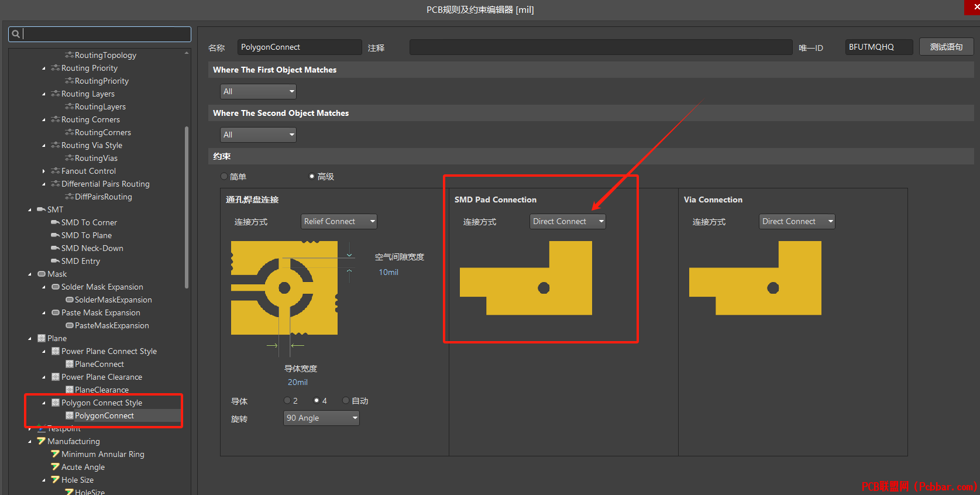980x495 pixels.
Task: Select the Power Plane Connect Style item
Action: point(109,351)
